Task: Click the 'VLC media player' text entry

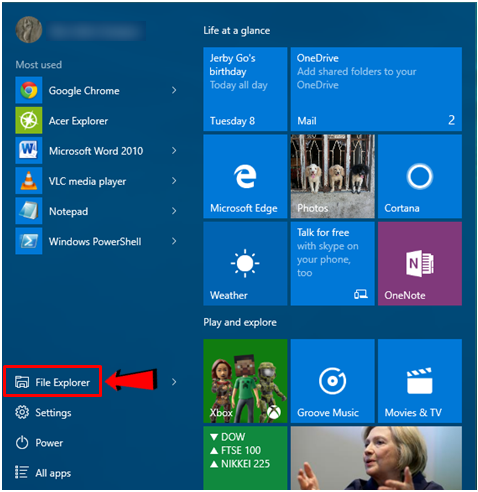Action: [x=87, y=181]
